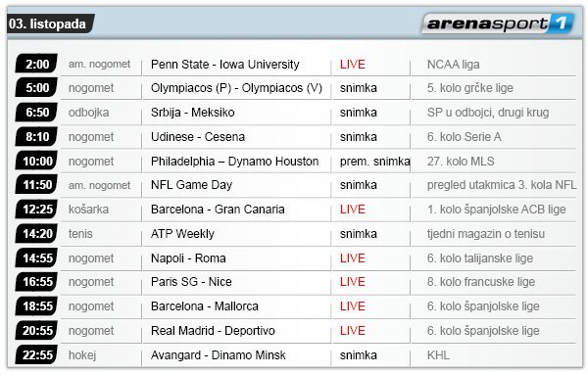Select the Avangard - Dinamo Minsk entry

point(218,355)
